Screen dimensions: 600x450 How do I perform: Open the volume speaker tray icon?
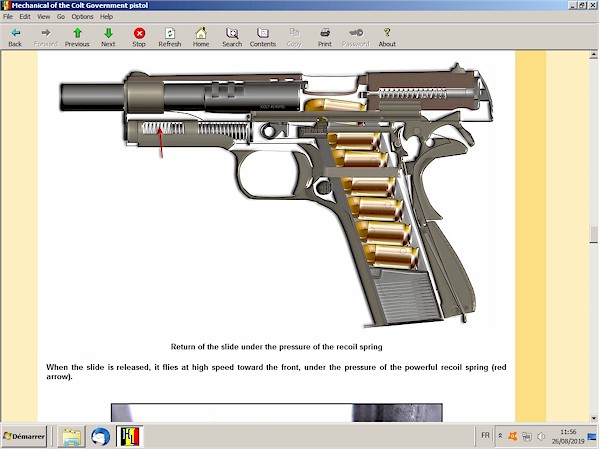[541, 436]
